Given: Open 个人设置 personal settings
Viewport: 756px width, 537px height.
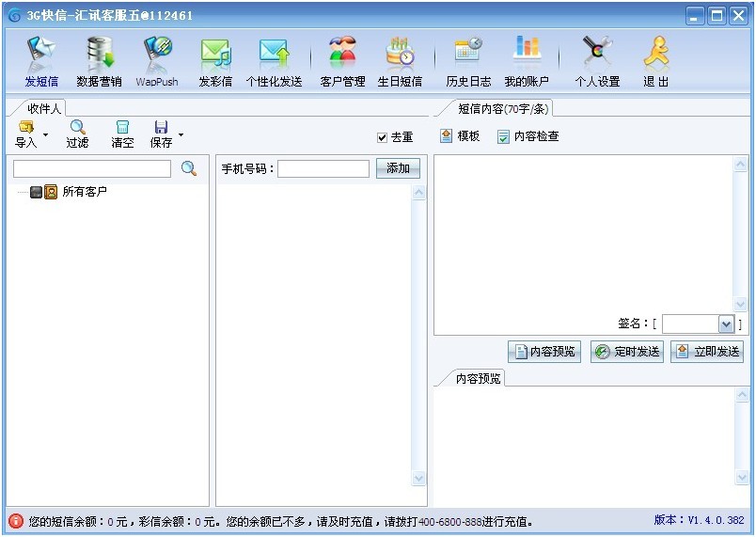Looking at the screenshot, I should click(597, 62).
